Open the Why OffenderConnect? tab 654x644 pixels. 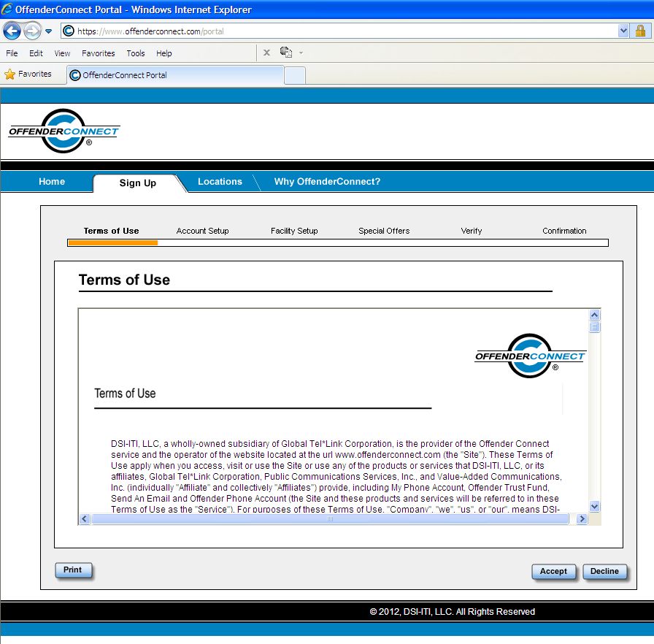tap(327, 181)
